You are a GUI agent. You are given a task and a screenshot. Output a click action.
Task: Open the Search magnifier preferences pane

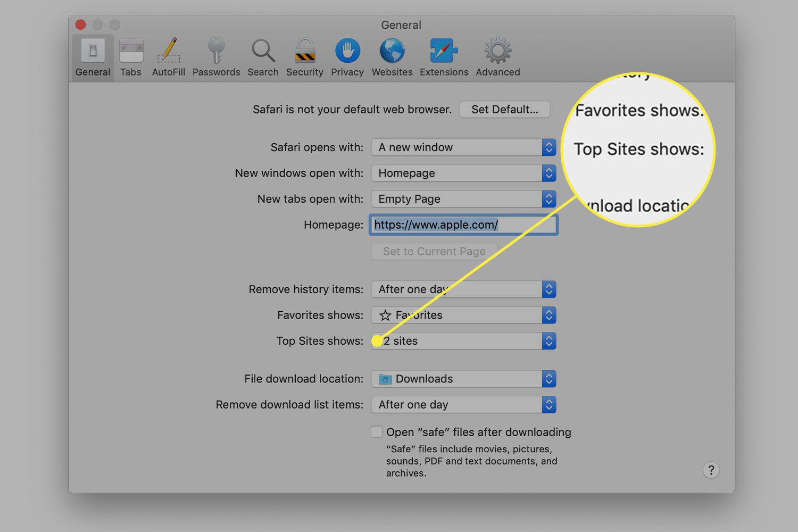(263, 57)
